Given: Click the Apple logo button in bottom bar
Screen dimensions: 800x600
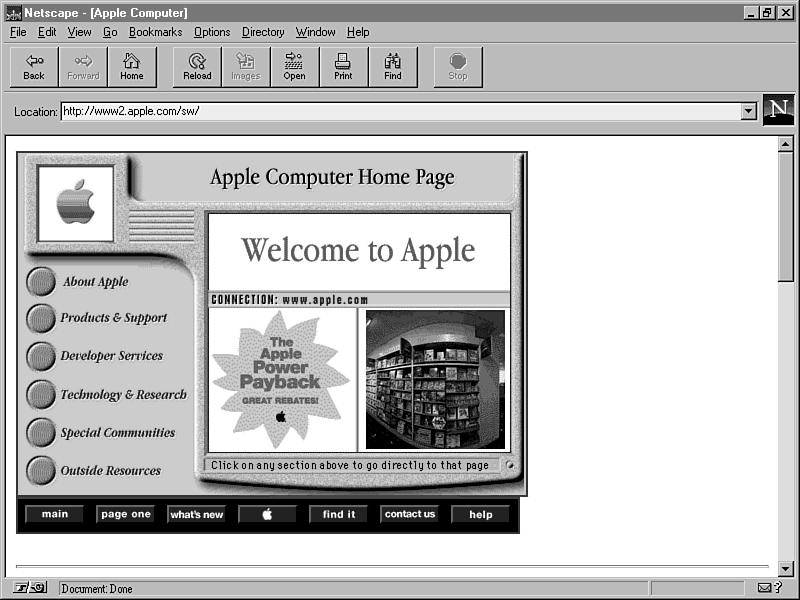Looking at the screenshot, I should click(x=267, y=514).
